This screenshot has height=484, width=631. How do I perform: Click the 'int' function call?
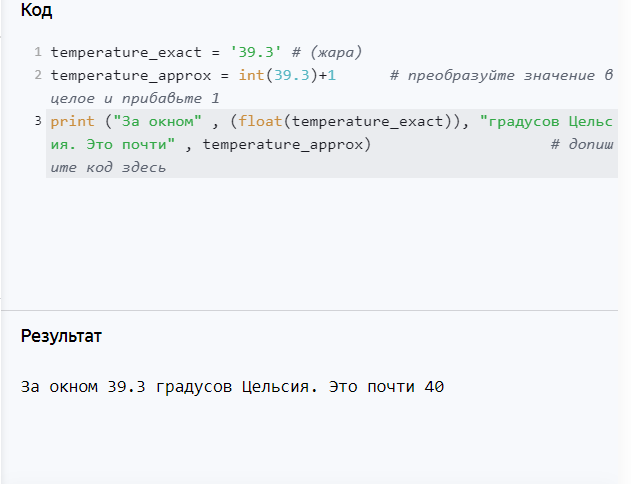point(251,75)
